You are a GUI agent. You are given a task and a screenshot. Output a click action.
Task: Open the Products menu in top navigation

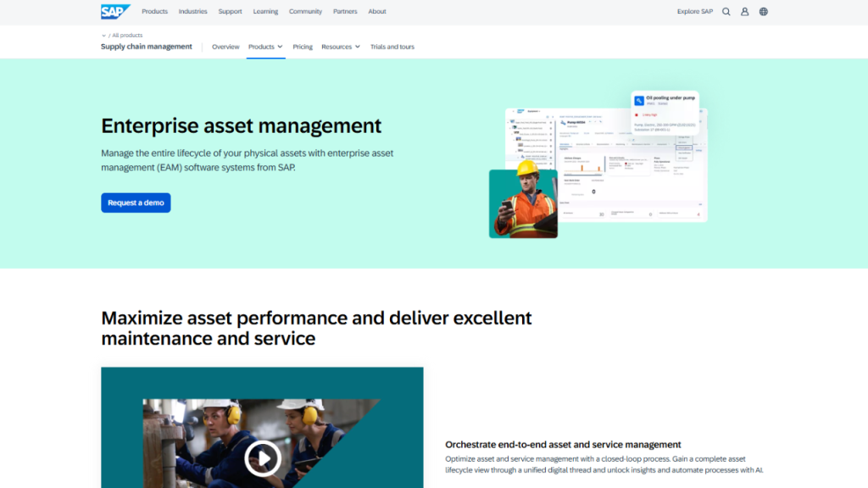click(x=154, y=12)
